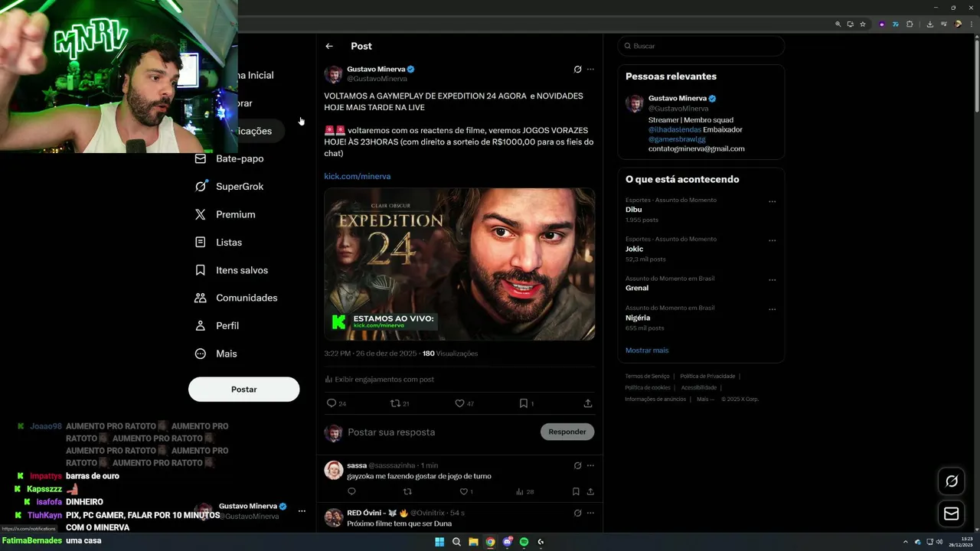Open the @ilhadaslendas mention link
The image size is (980, 551).
[675, 129]
